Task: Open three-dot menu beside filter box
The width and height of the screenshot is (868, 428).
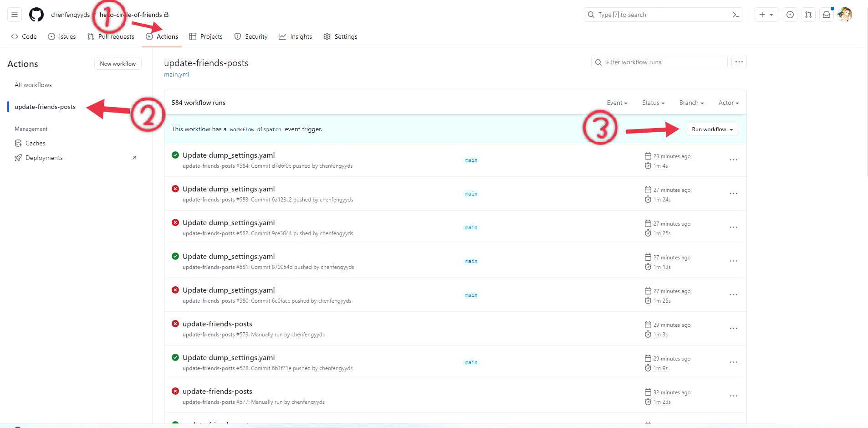Action: (x=739, y=62)
